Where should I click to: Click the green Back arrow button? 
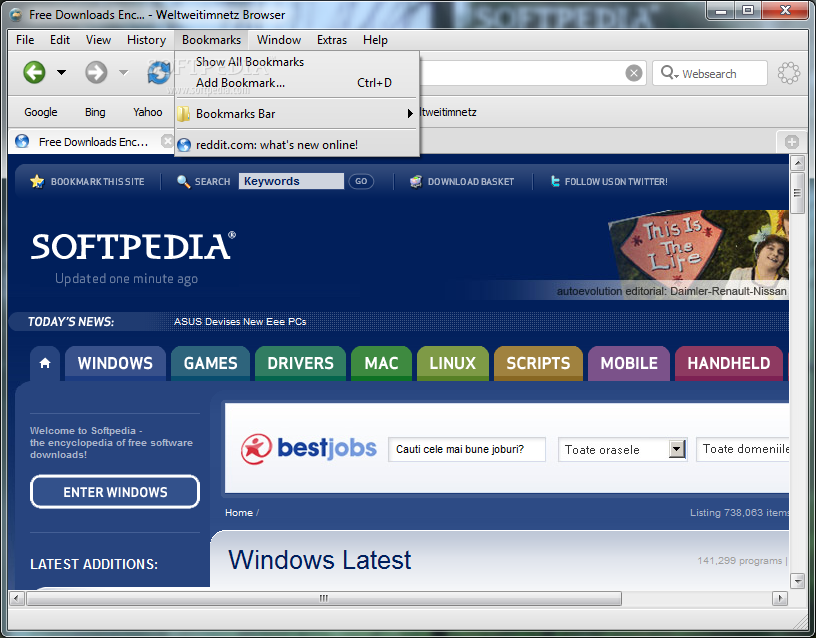pyautogui.click(x=34, y=72)
